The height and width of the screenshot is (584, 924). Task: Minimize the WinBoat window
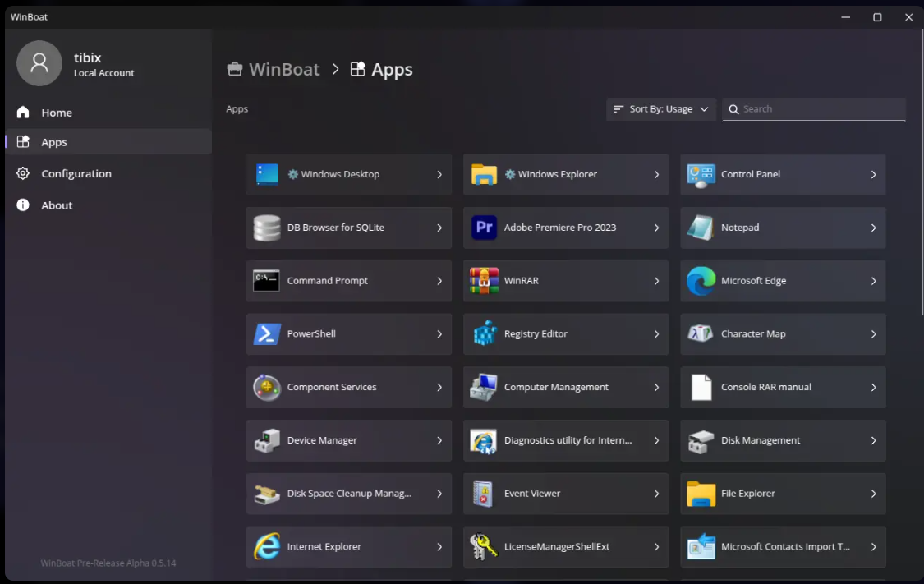[846, 17]
